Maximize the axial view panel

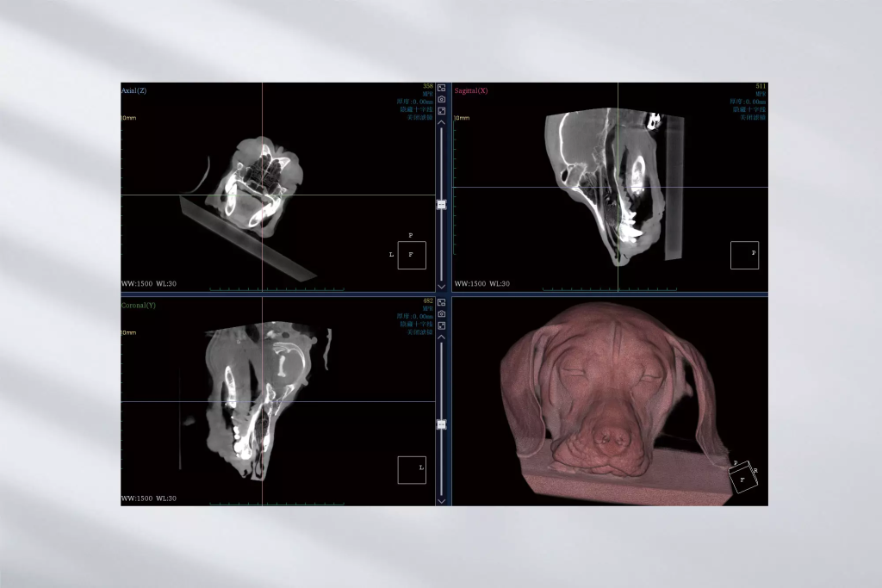click(x=442, y=110)
